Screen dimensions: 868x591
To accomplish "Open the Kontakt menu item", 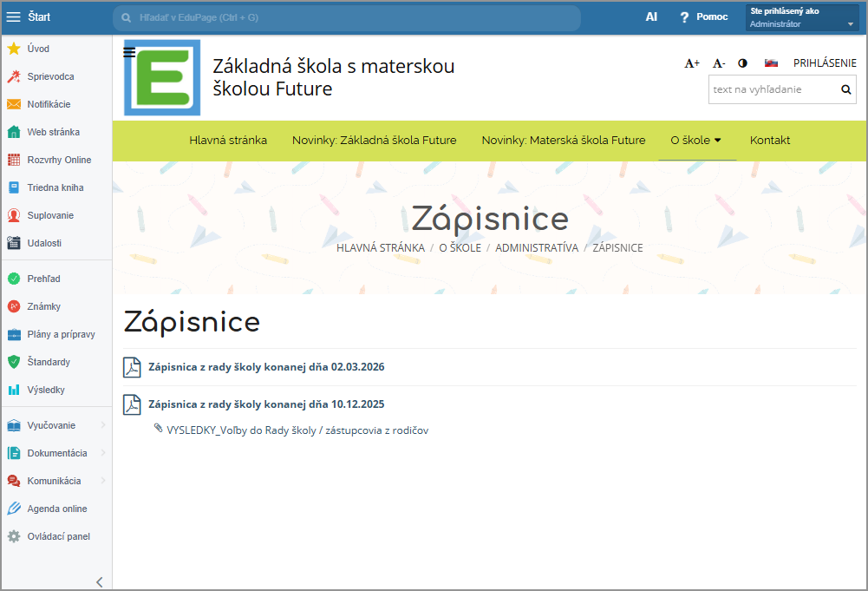I will tap(770, 141).
